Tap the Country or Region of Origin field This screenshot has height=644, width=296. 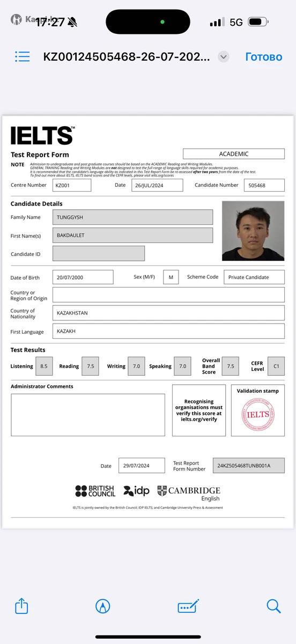pos(168,295)
